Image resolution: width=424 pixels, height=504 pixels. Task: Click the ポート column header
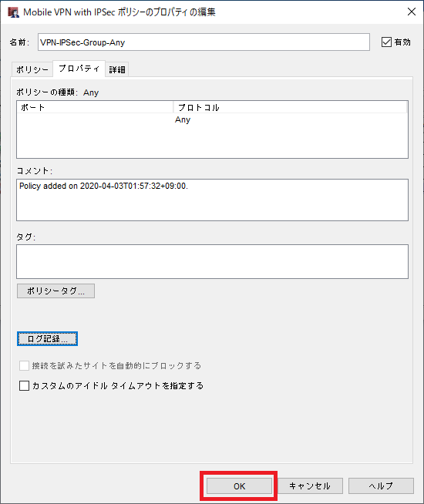tap(95, 107)
